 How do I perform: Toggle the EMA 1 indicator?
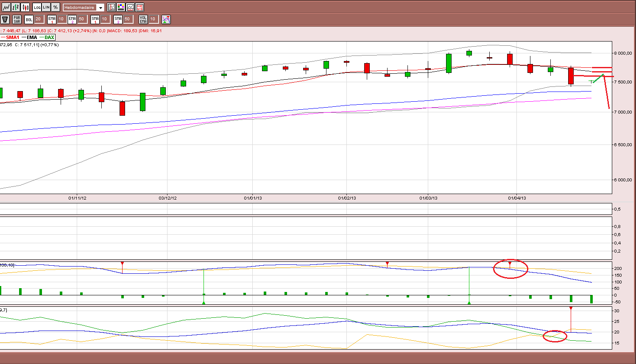point(52,19)
